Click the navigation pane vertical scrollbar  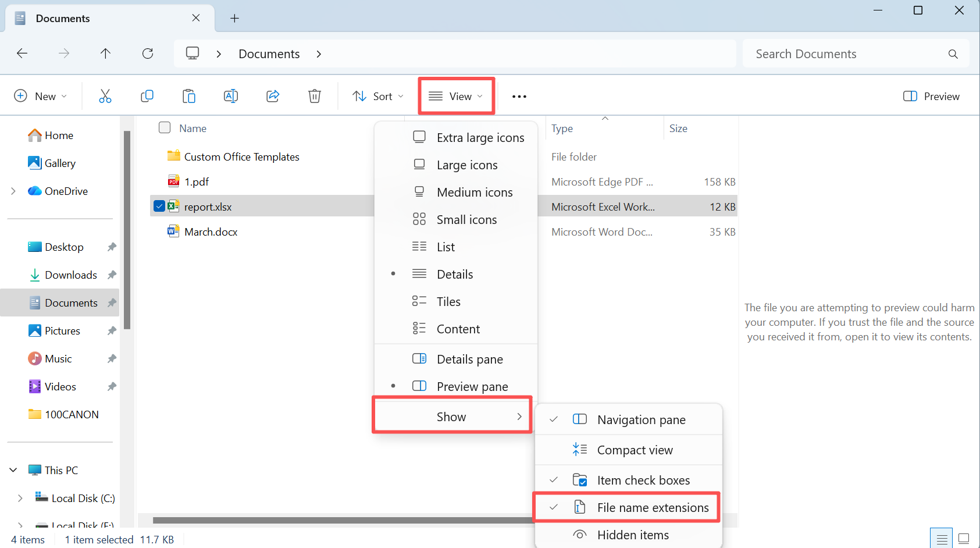(x=127, y=230)
